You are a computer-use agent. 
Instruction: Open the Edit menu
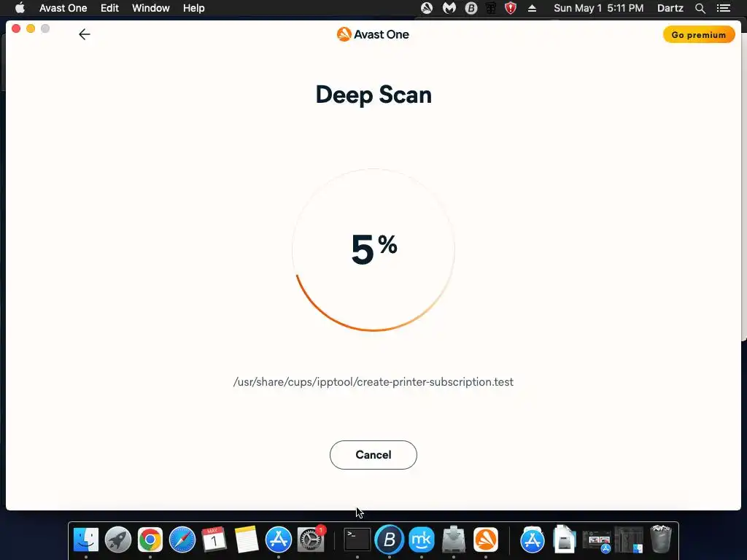[x=109, y=8]
